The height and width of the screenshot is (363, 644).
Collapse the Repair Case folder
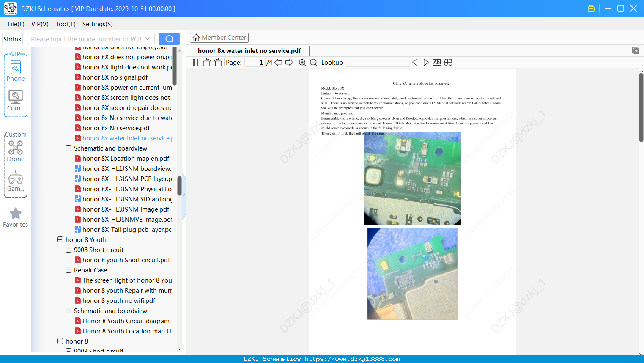click(x=69, y=270)
